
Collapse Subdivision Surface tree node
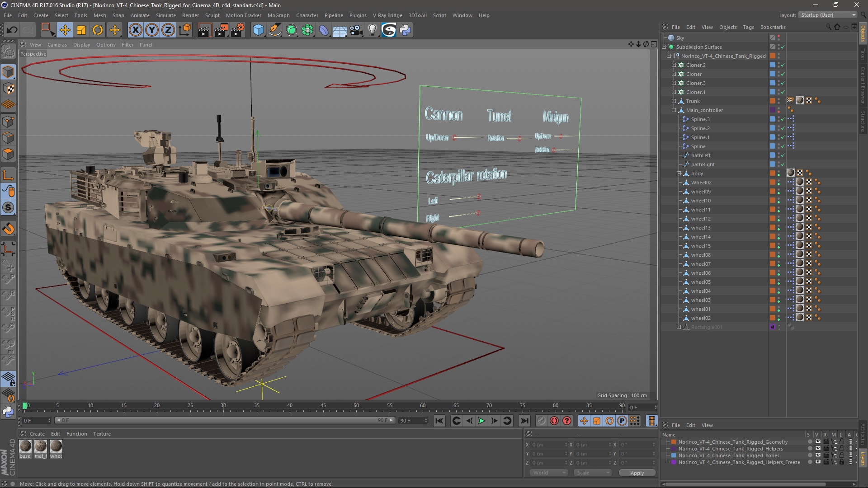[664, 47]
